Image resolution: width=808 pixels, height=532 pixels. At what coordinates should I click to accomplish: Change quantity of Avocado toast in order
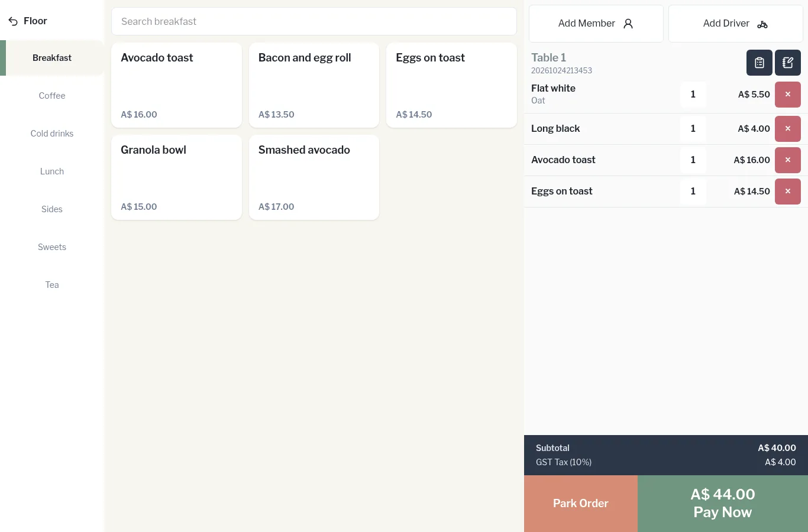(693, 160)
